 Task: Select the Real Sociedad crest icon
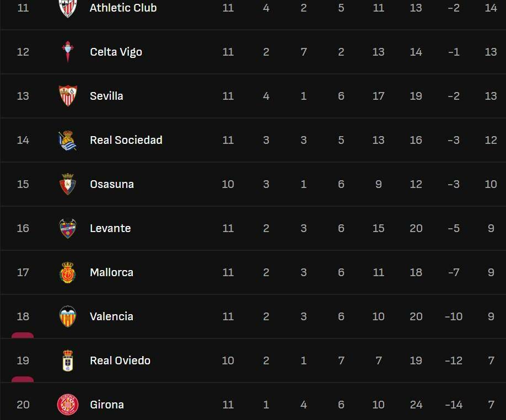pyautogui.click(x=68, y=140)
